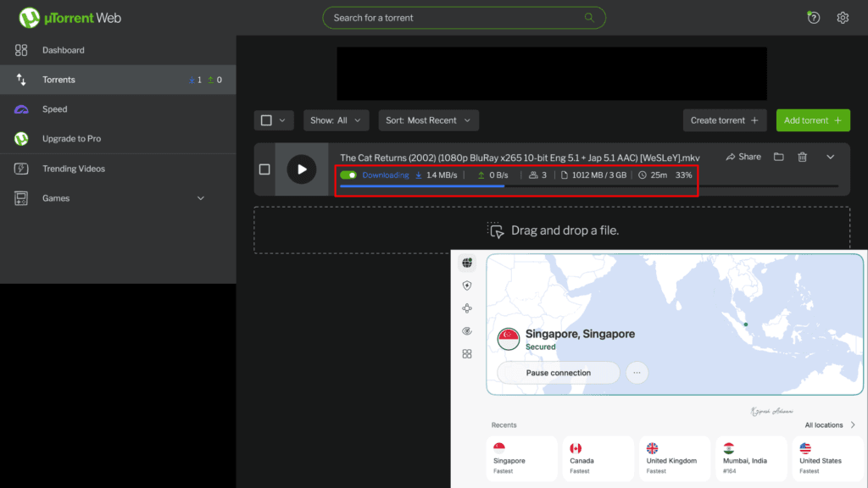Expand the Games menu chevron
Screen dimensions: 868x488
coord(200,198)
